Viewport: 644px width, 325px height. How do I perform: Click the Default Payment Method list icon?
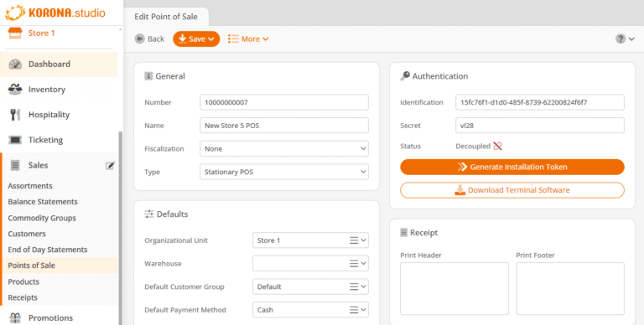(x=354, y=310)
